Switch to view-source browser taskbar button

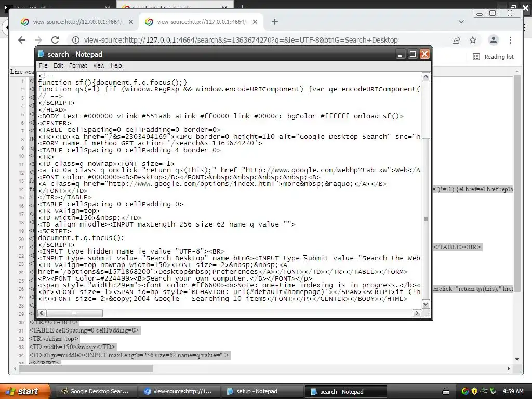[x=179, y=392]
